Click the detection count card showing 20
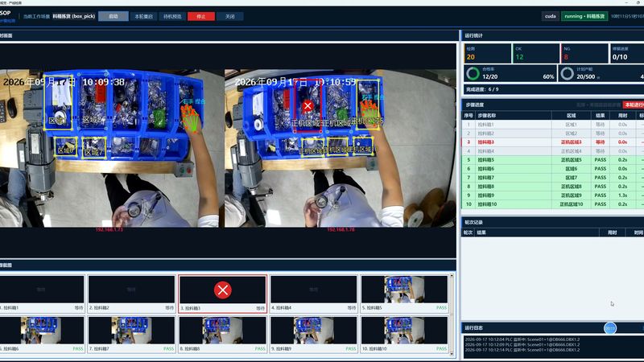Image resolution: width=644 pixels, height=362 pixels. click(x=488, y=53)
